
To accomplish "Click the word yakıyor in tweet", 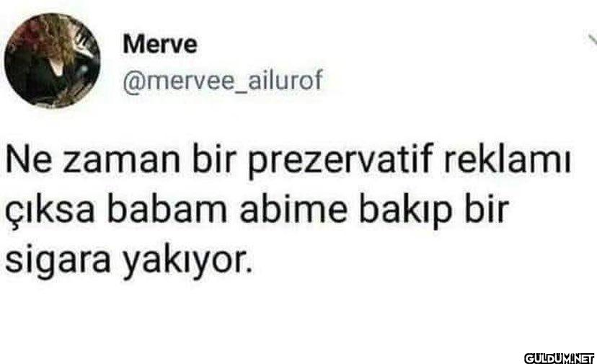I will [x=182, y=262].
